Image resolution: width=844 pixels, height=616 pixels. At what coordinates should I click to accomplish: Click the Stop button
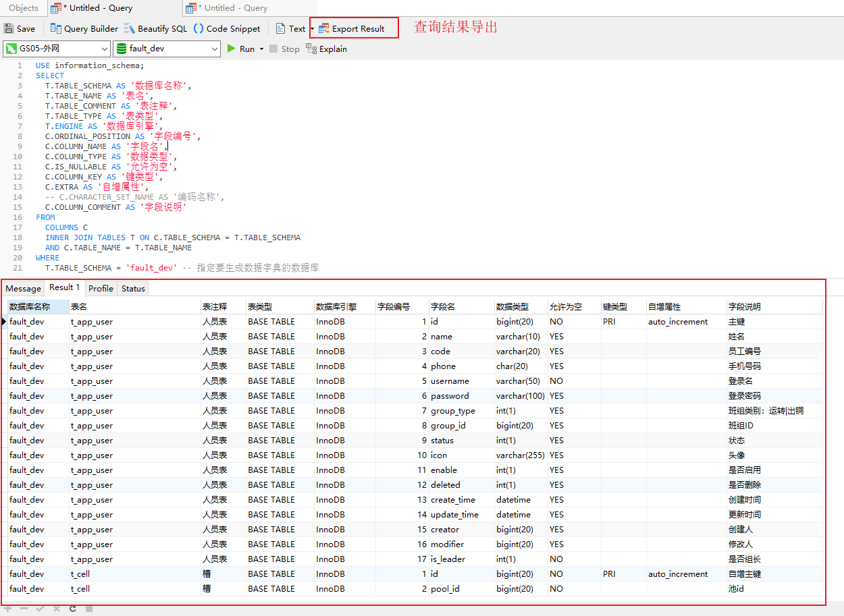(284, 49)
